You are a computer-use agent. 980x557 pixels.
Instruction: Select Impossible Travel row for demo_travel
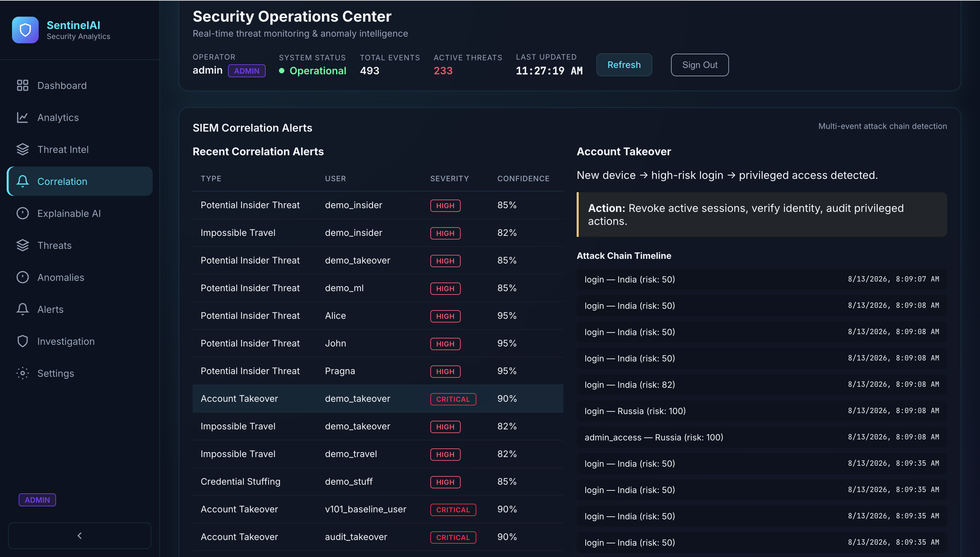pyautogui.click(x=378, y=454)
